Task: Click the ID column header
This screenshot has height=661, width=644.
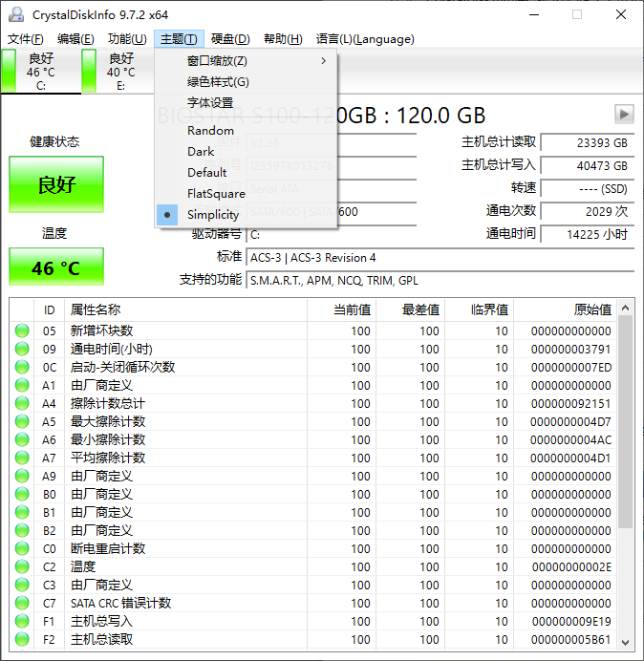Action: click(49, 309)
